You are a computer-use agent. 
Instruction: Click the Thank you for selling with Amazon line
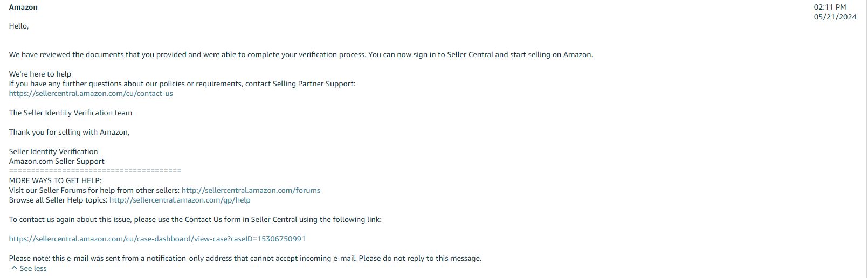[x=69, y=132]
